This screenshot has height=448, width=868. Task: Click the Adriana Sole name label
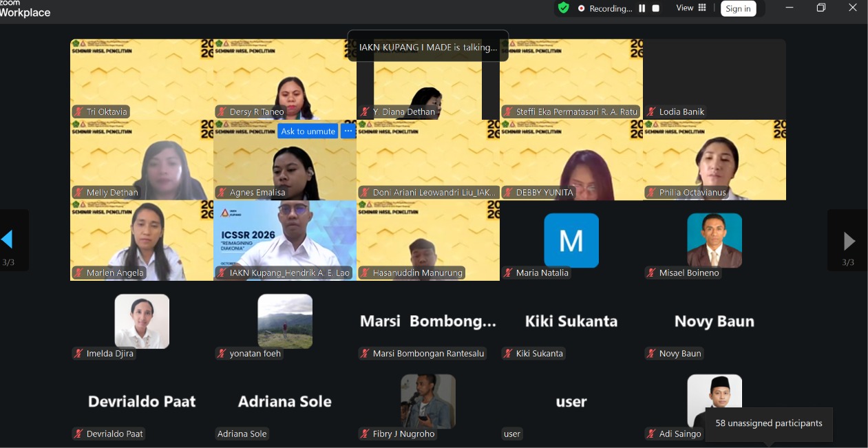[242, 434]
